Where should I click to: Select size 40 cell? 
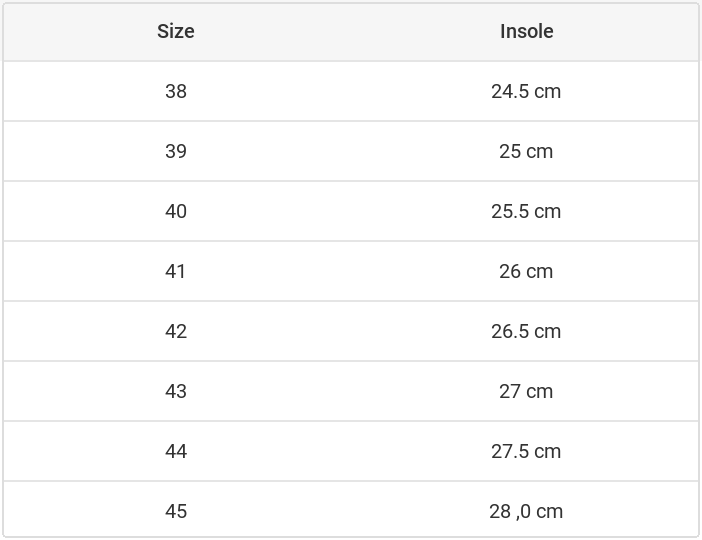176,211
